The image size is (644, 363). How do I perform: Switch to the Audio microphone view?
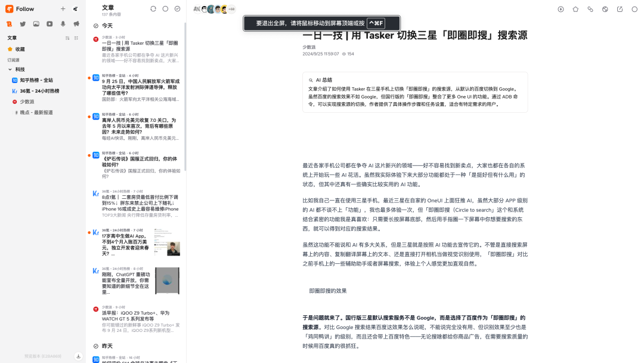pyautogui.click(x=63, y=24)
